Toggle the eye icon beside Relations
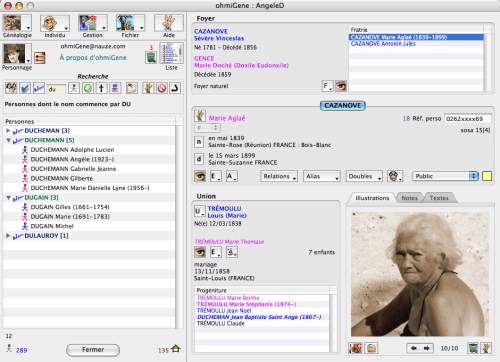The width and height of the screenshot is (500, 362). pos(200,176)
